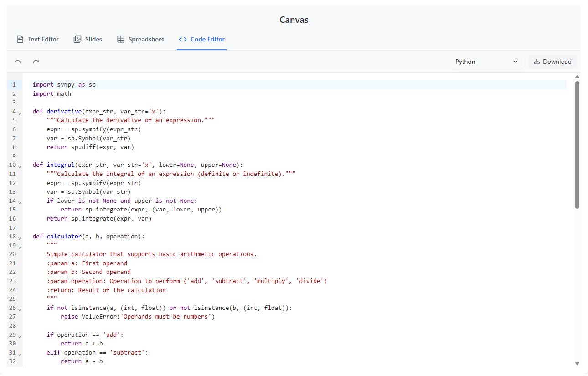
Task: Collapse the integral function at line 10
Action: 19,166
